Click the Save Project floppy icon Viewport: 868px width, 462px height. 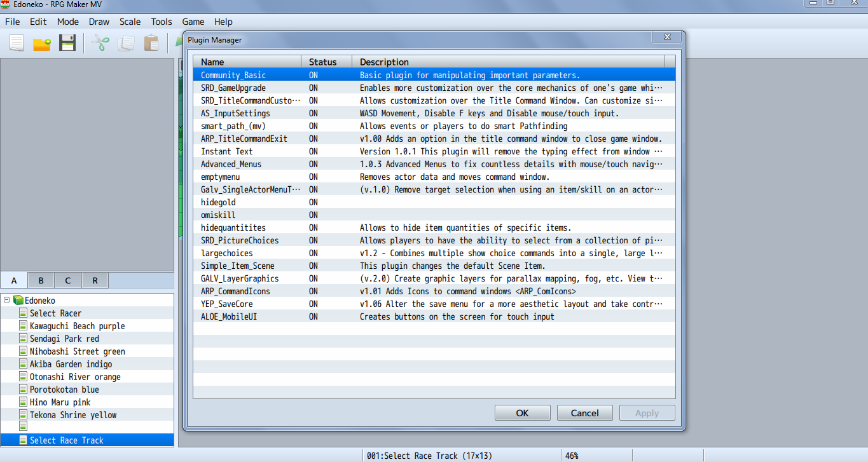point(67,43)
